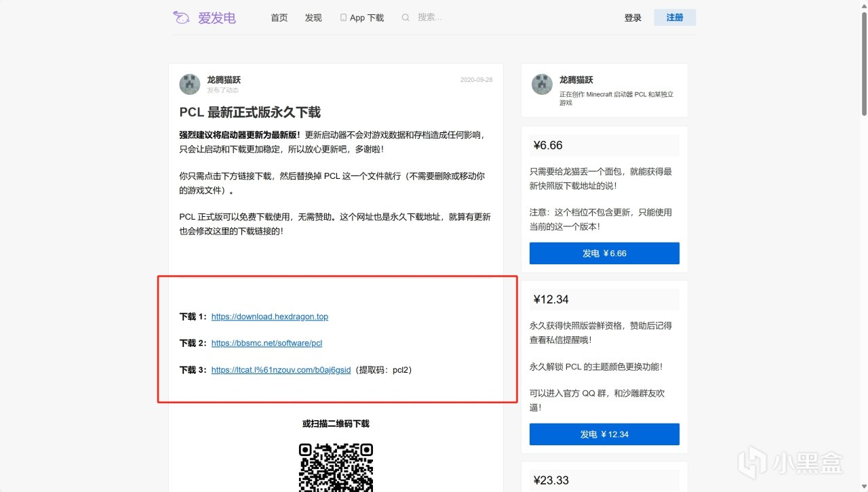Click the sidebar description 正在创作 Minecraft 启动器
Viewport: 868px width, 492px height.
616,98
